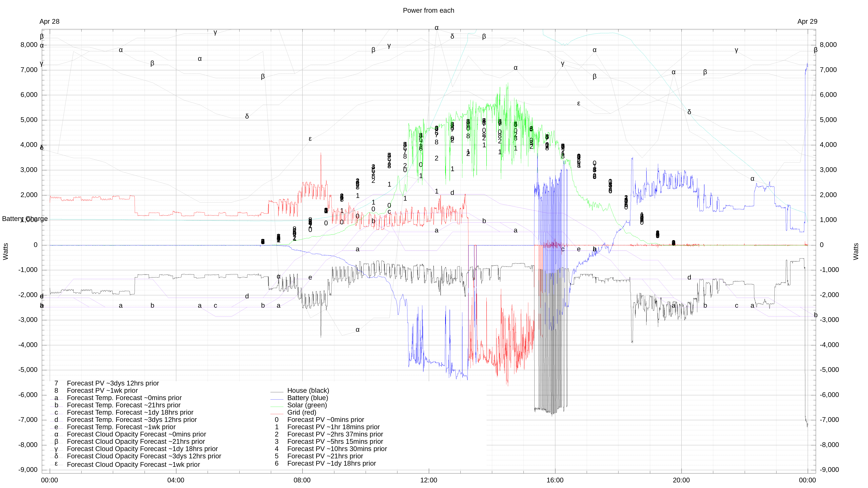The width and height of the screenshot is (868, 488).
Task: Click 'Forecast Cloud Opacity Forecast ~1dy 18hrs prior' entry
Action: coord(142,449)
